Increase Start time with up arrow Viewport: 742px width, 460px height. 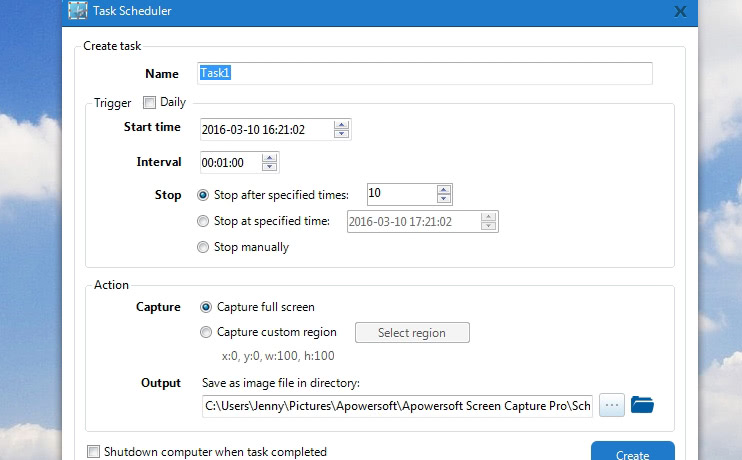coord(341,125)
